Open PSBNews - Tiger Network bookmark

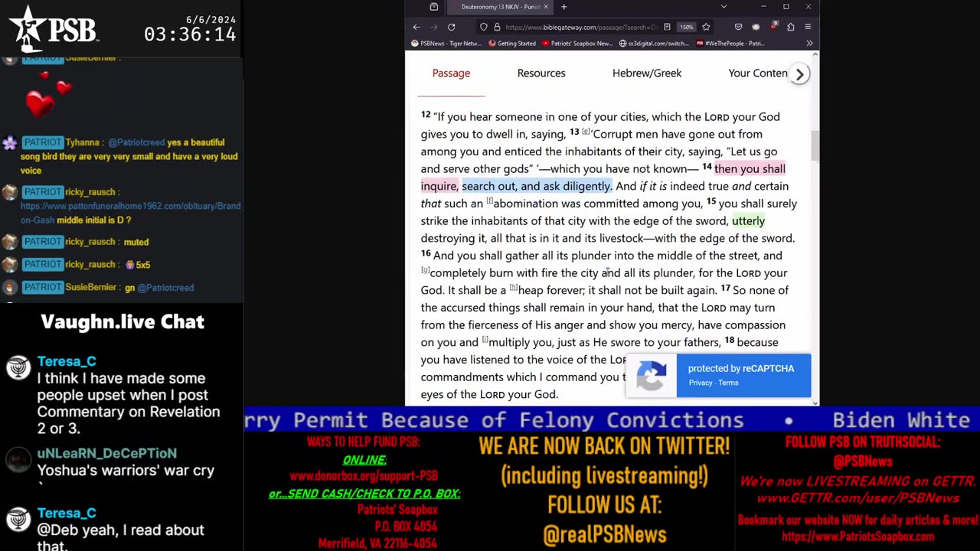point(446,44)
